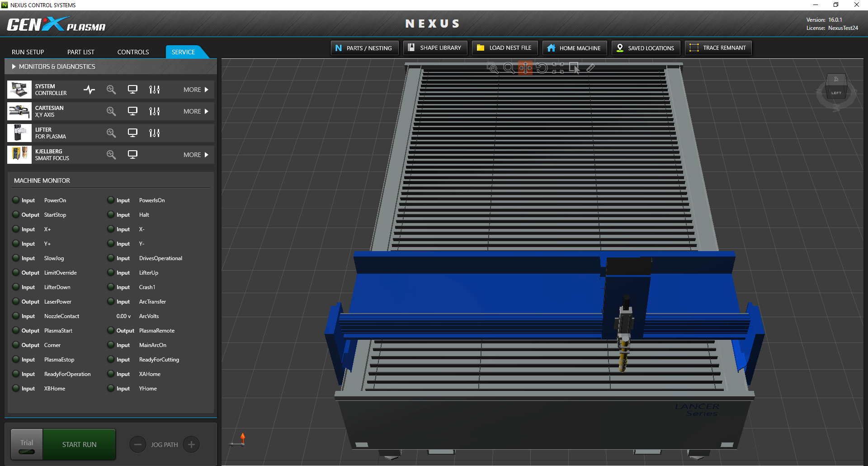The image size is (868, 466).
Task: Click Lifter for Plasma inspect magnifier icon
Action: tap(111, 133)
